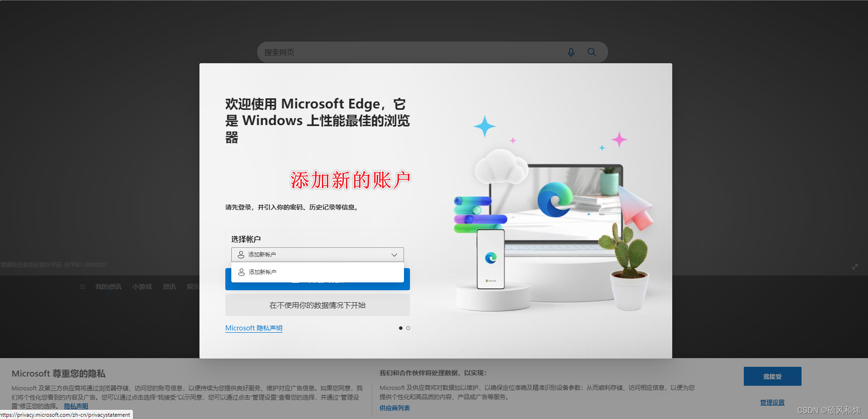Click the magnifier search icon
The height and width of the screenshot is (419, 868).
click(591, 52)
